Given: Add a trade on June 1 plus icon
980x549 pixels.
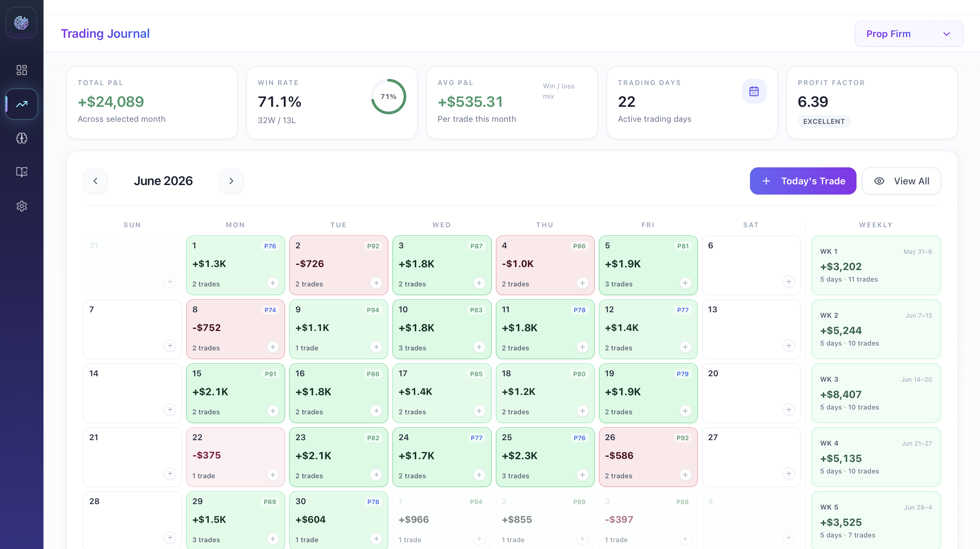Looking at the screenshot, I should (273, 283).
